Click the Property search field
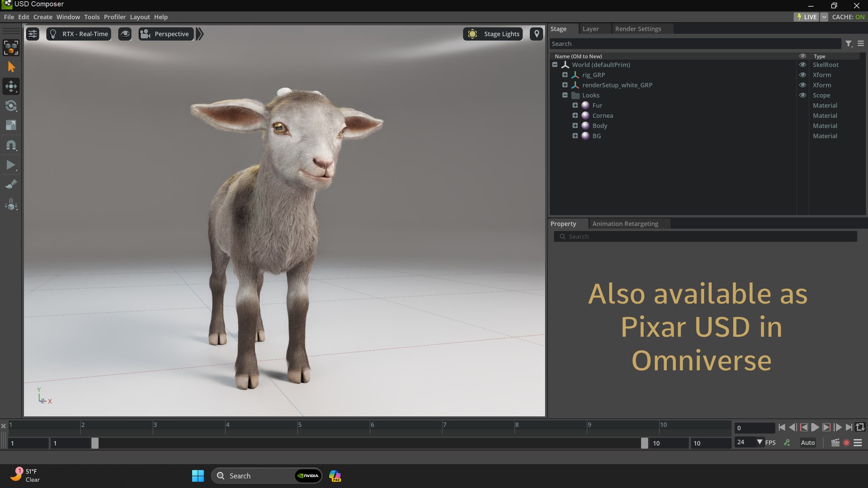The height and width of the screenshot is (488, 868). click(x=705, y=237)
